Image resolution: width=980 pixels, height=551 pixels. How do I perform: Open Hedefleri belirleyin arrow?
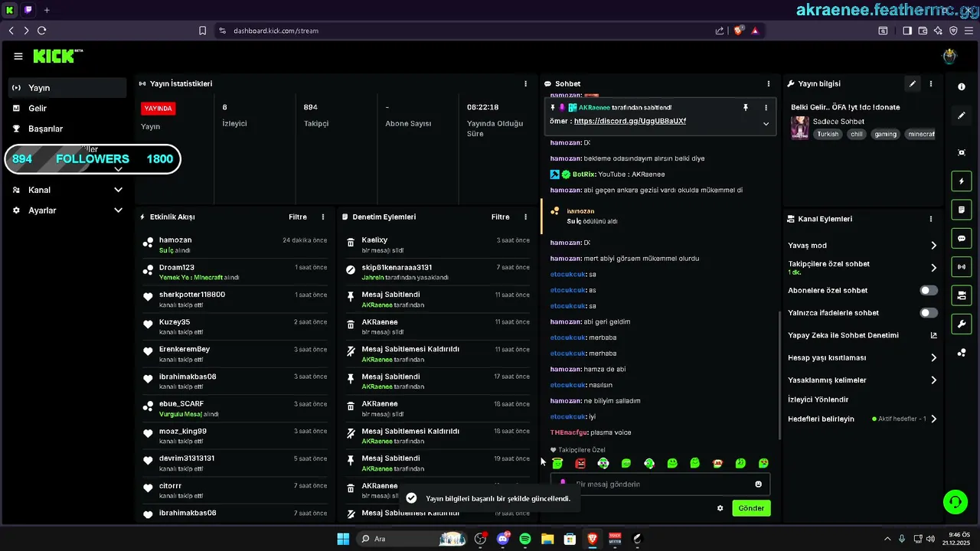coord(933,419)
